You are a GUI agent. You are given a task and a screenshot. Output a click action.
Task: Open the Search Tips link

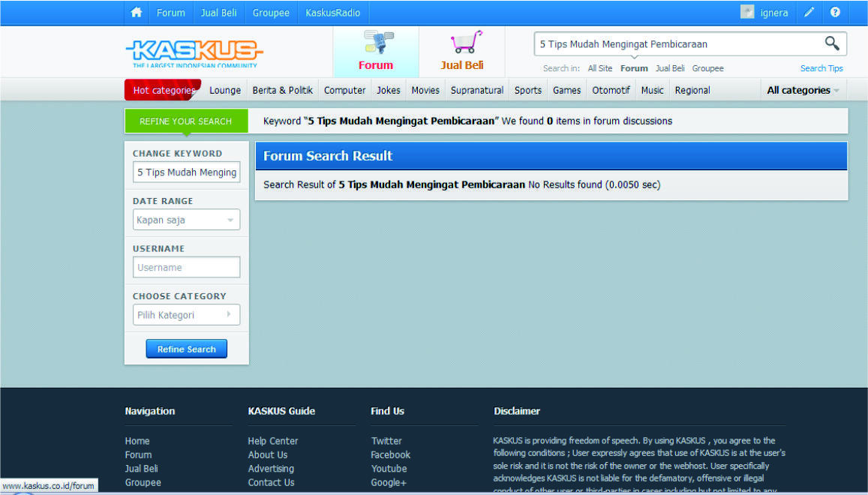(x=821, y=68)
